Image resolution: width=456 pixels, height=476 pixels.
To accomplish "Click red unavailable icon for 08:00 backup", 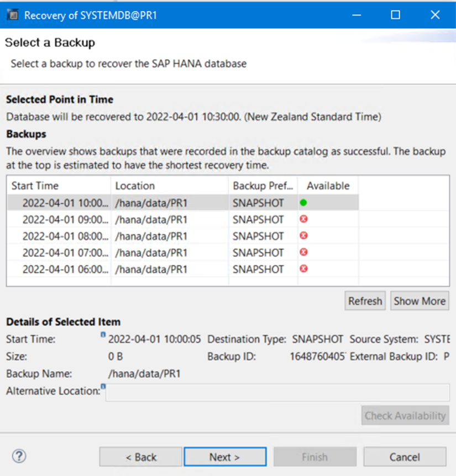I will (303, 236).
